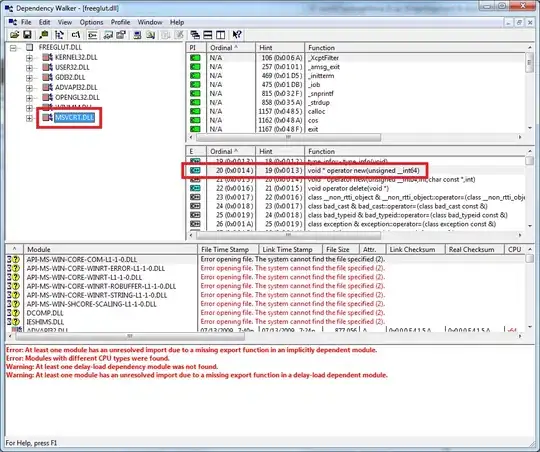540x452 pixels.
Task: Open Configure Module Search Order icon
Action: (150, 34)
